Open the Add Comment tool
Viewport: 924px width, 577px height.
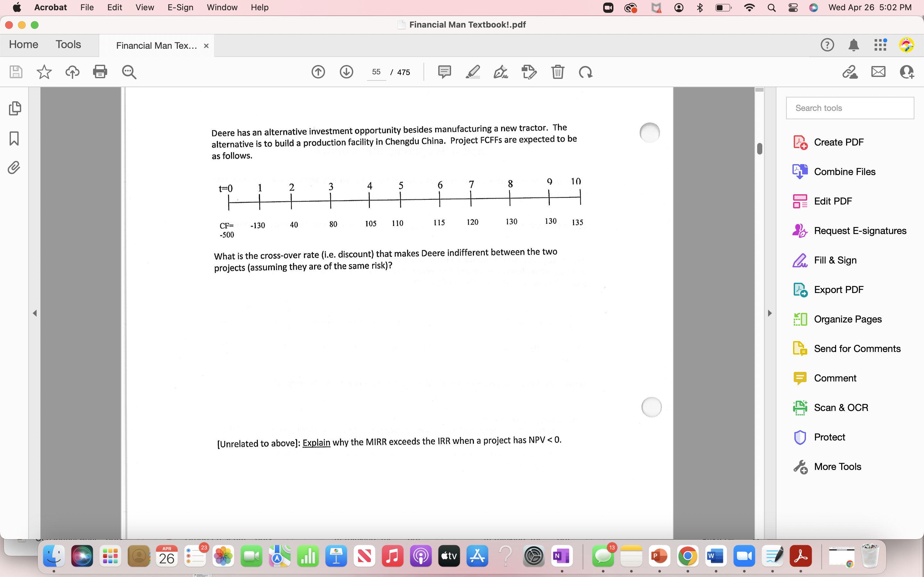click(x=445, y=72)
